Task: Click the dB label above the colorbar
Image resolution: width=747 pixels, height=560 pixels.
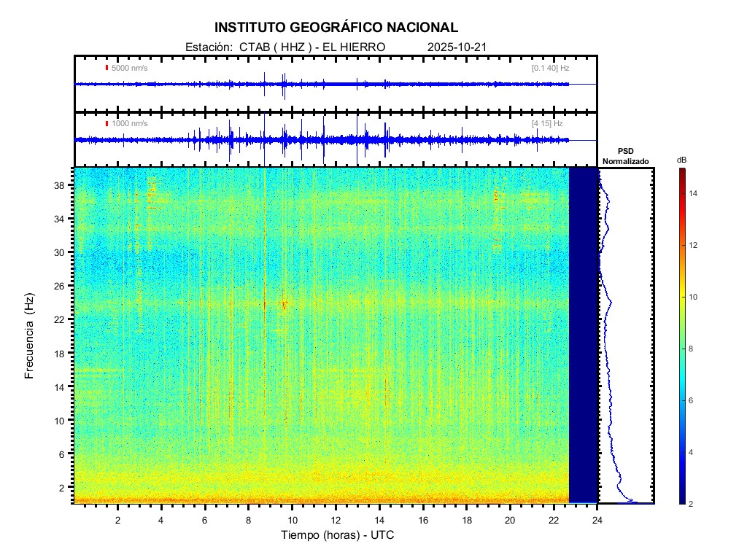Action: 681,159
